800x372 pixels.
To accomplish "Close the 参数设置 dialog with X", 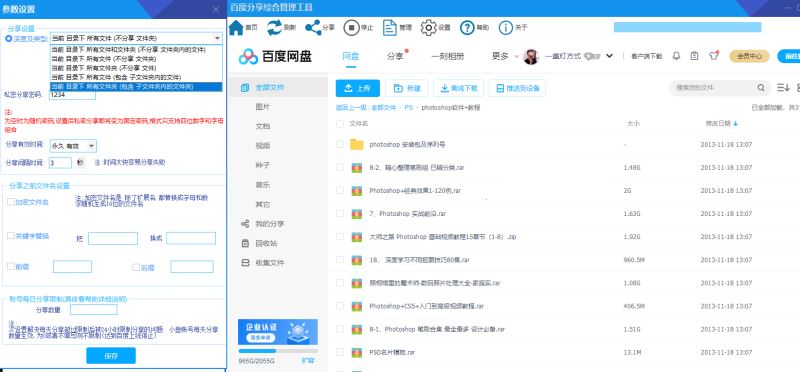I will click(x=216, y=10).
